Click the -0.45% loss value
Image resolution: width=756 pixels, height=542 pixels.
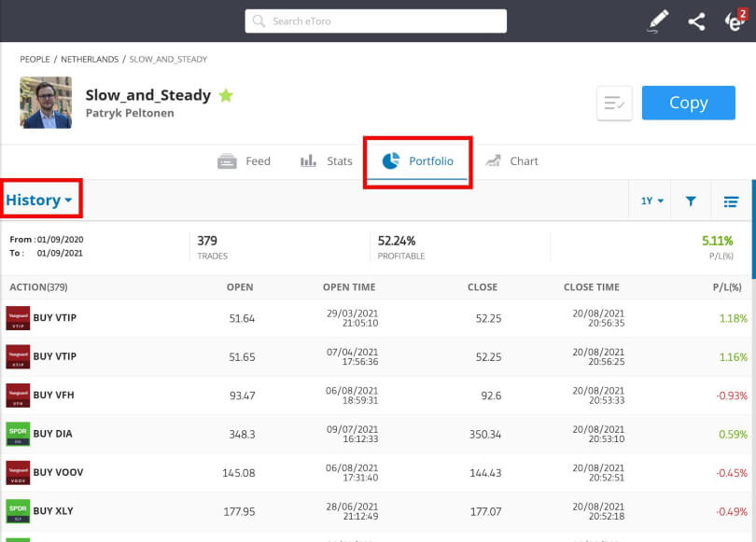coord(732,473)
